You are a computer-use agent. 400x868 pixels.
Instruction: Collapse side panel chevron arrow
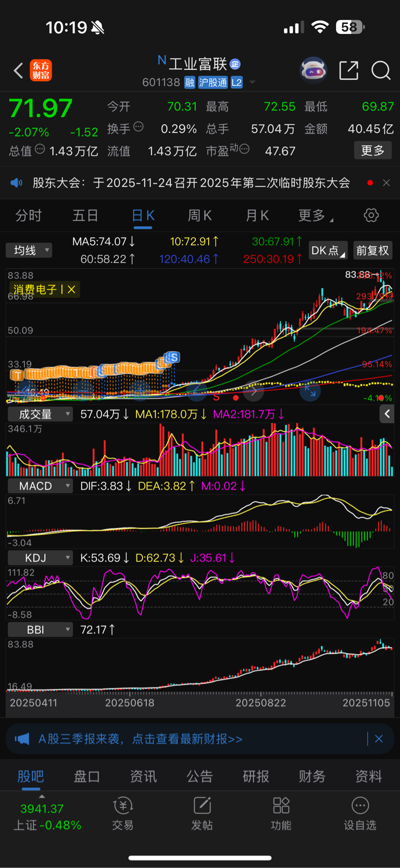pos(387,414)
